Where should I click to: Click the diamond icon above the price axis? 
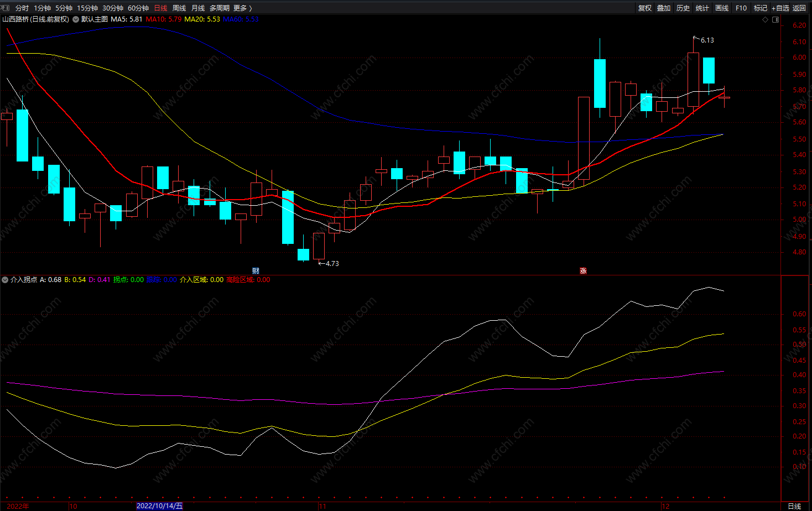click(766, 19)
